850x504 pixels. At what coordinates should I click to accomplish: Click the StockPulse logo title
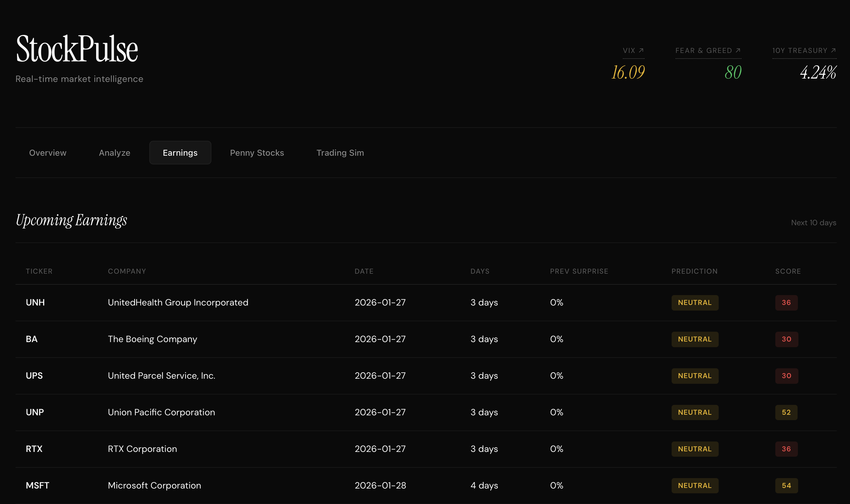point(77,48)
